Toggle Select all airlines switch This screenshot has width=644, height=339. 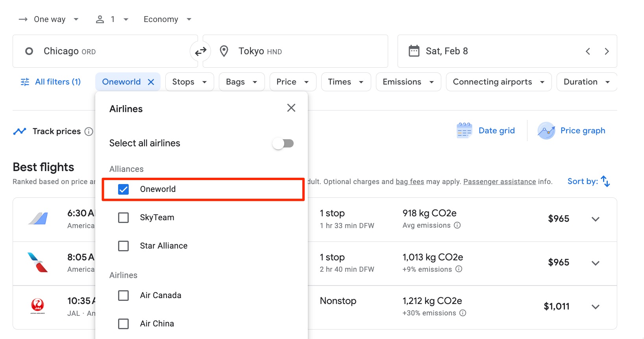tap(283, 144)
